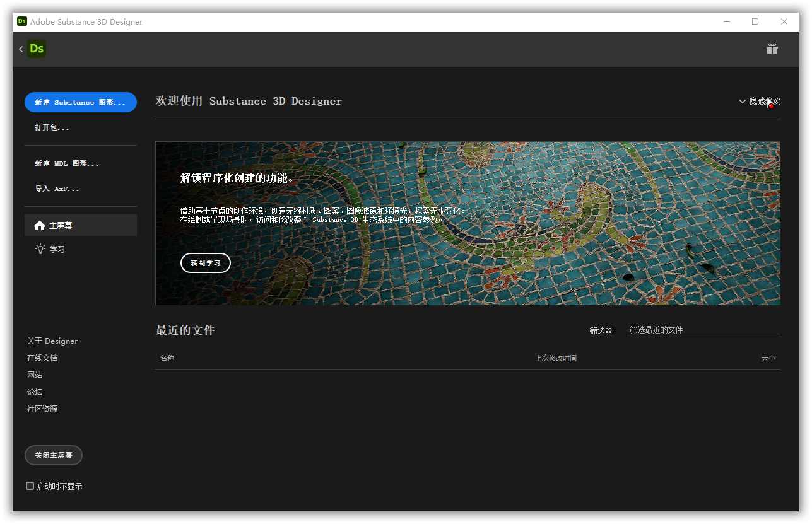This screenshot has width=812, height=524.
Task: Click the lightbulb icon for 学习
Action: click(40, 249)
